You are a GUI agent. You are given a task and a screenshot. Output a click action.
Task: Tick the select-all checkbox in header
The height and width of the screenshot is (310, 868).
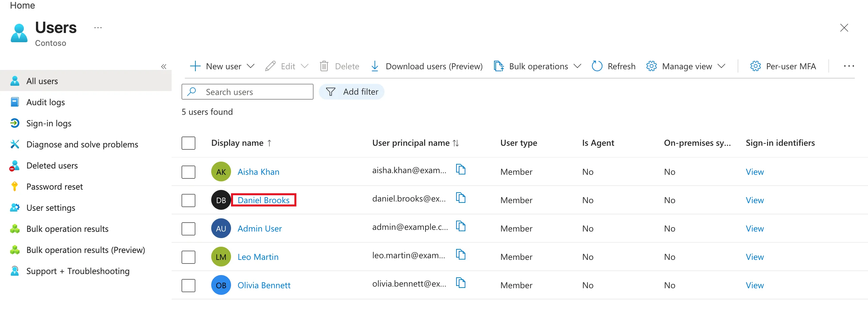pyautogui.click(x=188, y=143)
